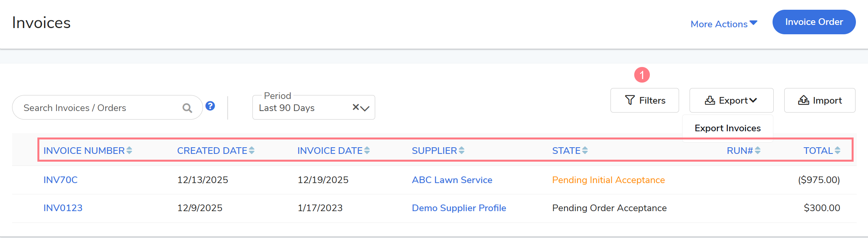
Task: Focus the Search Invoices / Orders field
Action: 97,108
